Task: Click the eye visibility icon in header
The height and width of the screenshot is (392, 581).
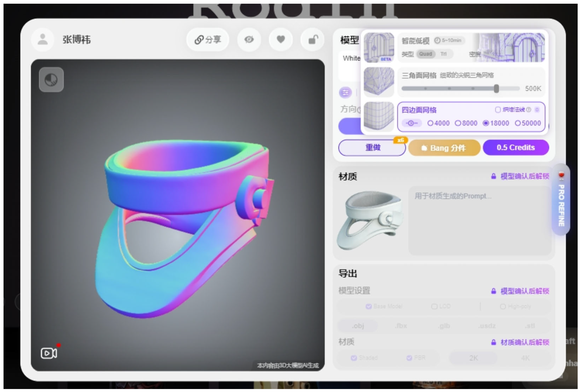Action: [x=249, y=39]
